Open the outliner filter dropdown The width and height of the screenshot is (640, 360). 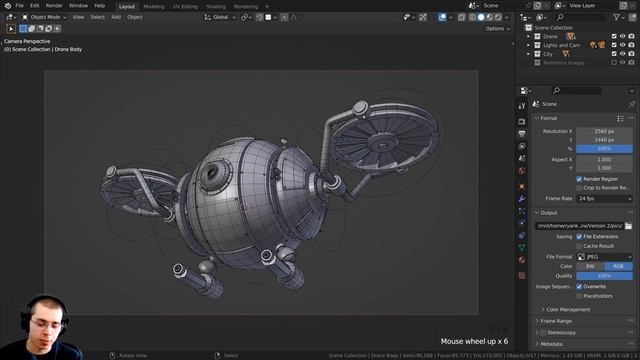pyautogui.click(x=619, y=17)
